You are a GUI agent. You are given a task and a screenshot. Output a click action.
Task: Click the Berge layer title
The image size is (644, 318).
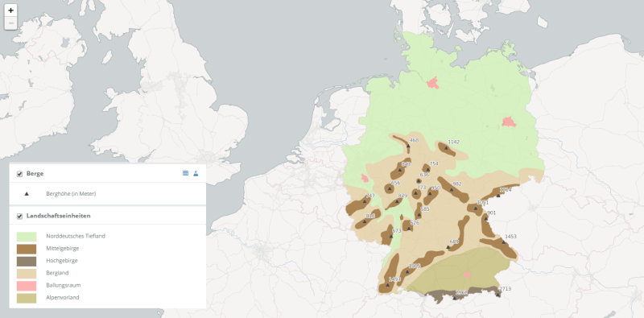pos(35,173)
